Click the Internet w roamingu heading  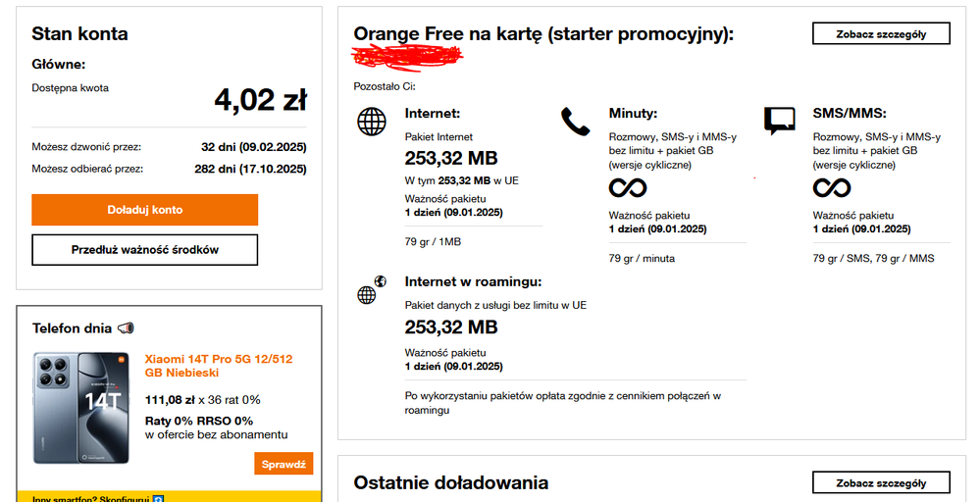(473, 281)
